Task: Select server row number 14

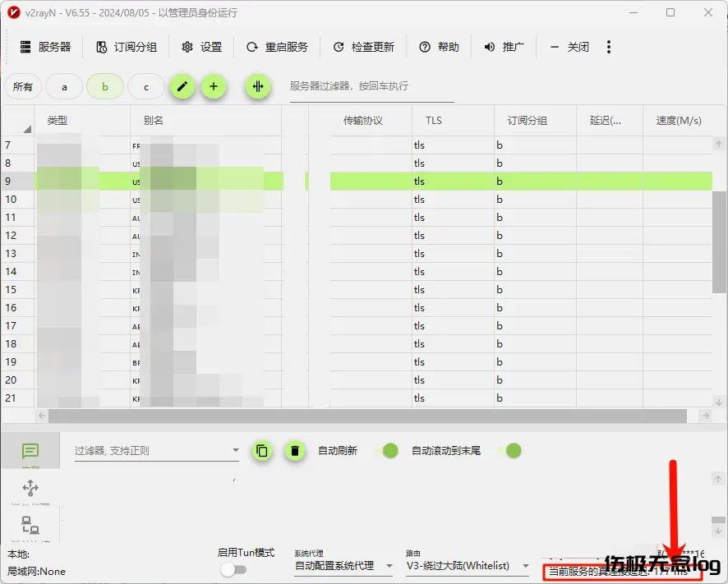Action: [x=357, y=272]
